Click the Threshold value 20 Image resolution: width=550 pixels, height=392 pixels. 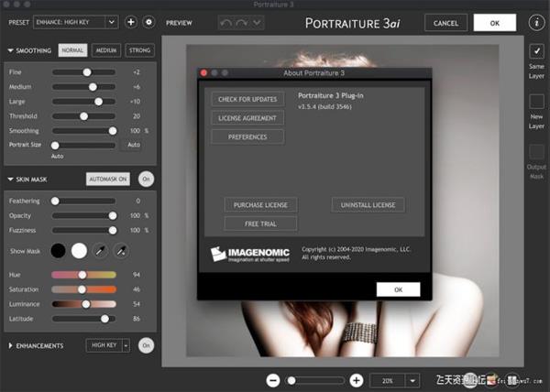coord(137,116)
